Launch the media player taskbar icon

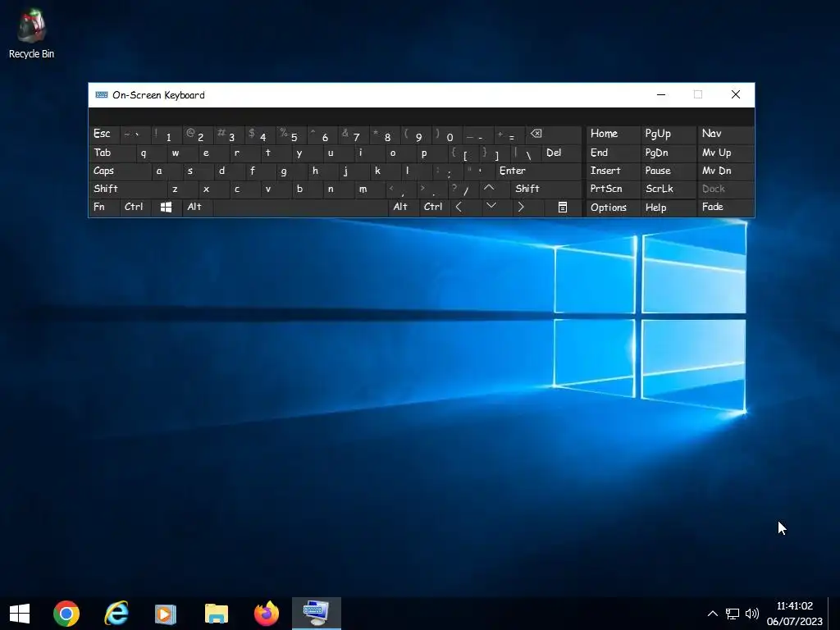166,614
